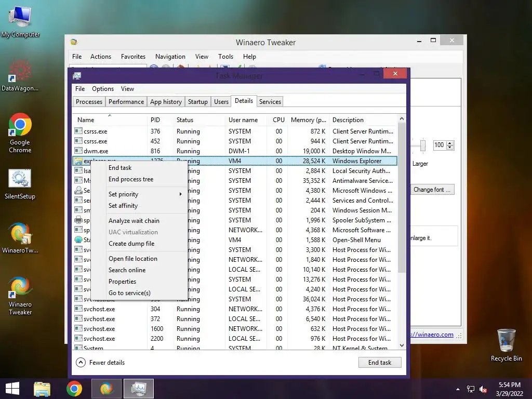Image resolution: width=532 pixels, height=399 pixels.
Task: Select Search online entry
Action: (x=145, y=270)
